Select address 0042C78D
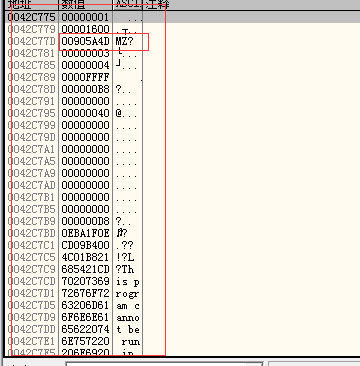Image resolution: width=360 pixels, height=366 pixels. (33, 89)
